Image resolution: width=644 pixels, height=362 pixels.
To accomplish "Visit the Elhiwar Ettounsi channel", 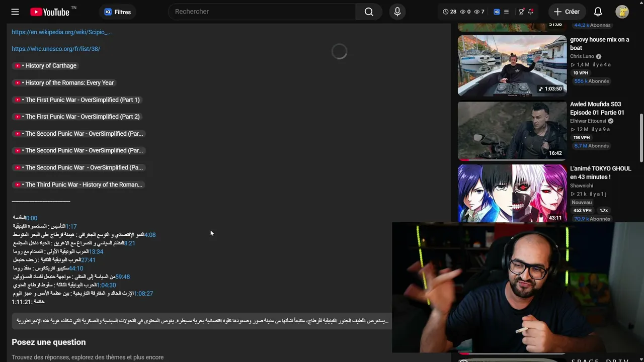I will 588,121.
